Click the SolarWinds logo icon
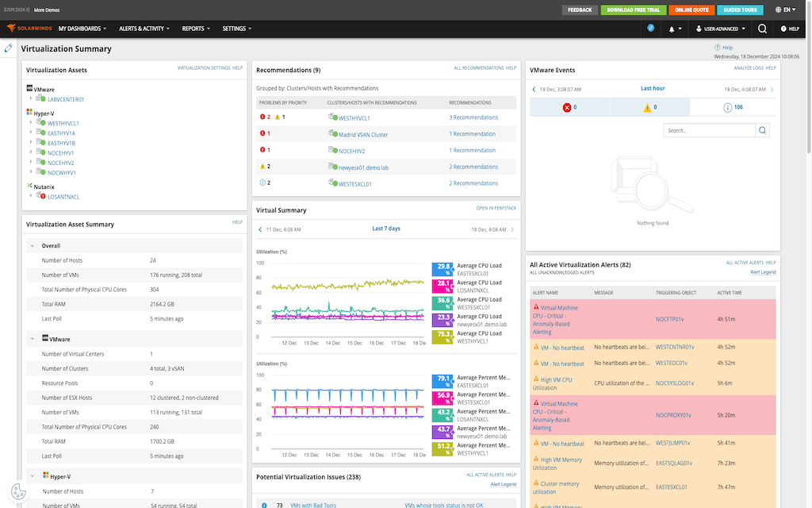This screenshot has width=812, height=508. coord(11,28)
